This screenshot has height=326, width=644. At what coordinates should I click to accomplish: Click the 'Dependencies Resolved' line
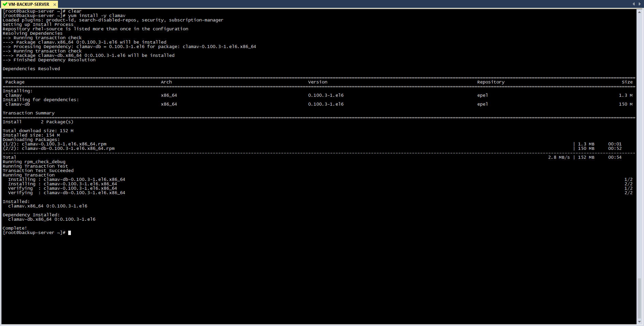pyautogui.click(x=31, y=68)
